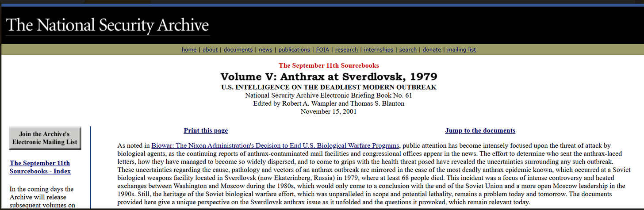Select the red September 11th Sourcebooks heading

(x=329, y=65)
